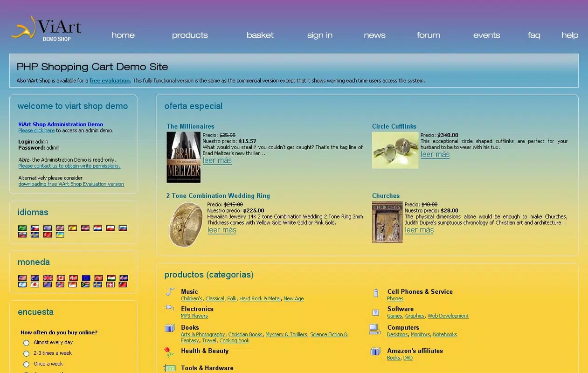588x373 pixels.
Task: Choose the Turkish flag language
Action: [x=48, y=235]
